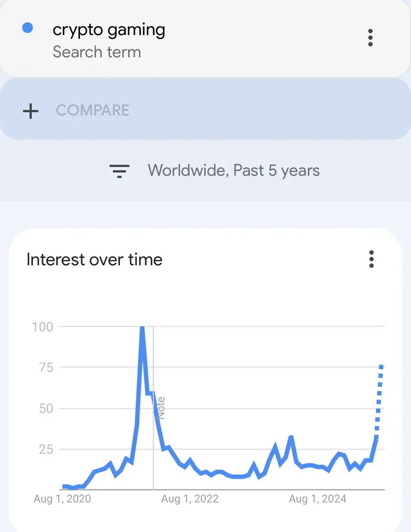Select the dotted forecast line segment

[x=379, y=401]
